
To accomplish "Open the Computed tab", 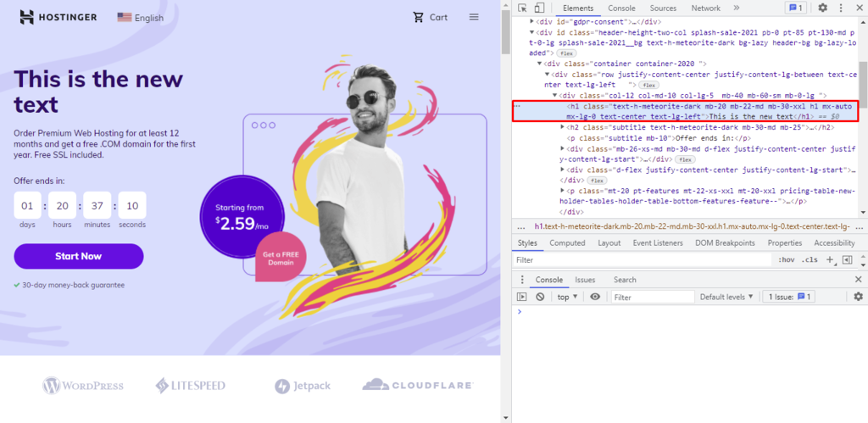I will [567, 242].
